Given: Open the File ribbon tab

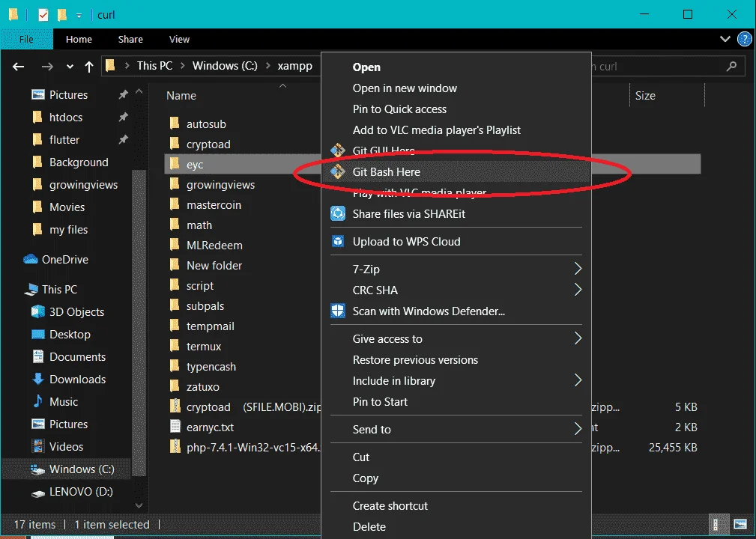Looking at the screenshot, I should [x=26, y=40].
